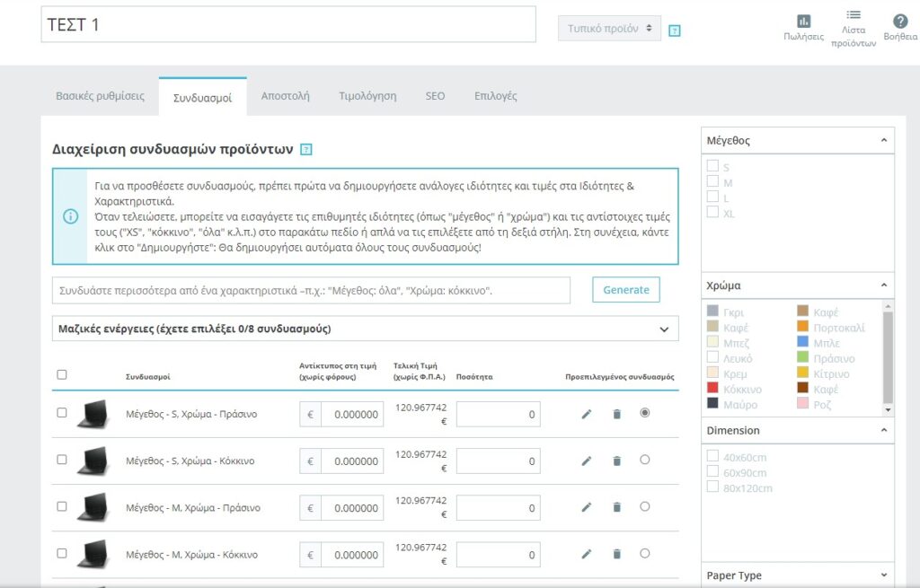Switch to the Τιμολόγηση tab
This screenshot has width=920, height=588.
[x=367, y=96]
